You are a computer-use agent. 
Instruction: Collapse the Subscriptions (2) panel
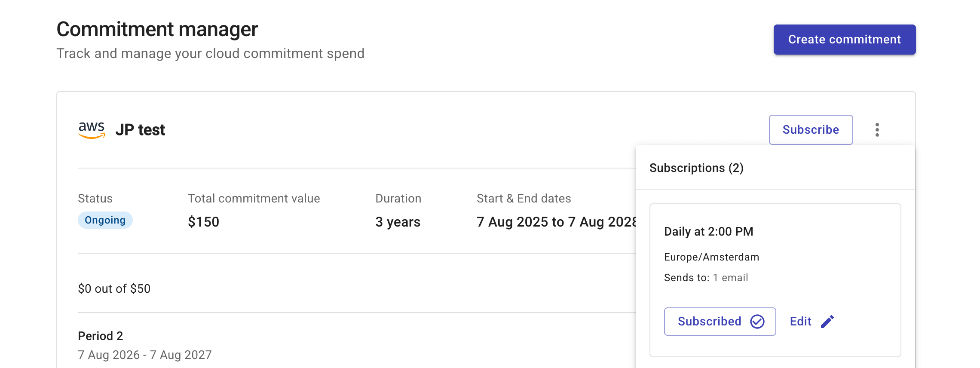click(x=697, y=168)
